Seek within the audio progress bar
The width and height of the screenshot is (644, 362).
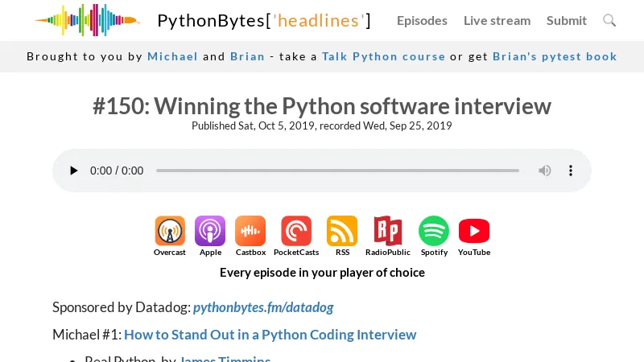[x=337, y=171]
